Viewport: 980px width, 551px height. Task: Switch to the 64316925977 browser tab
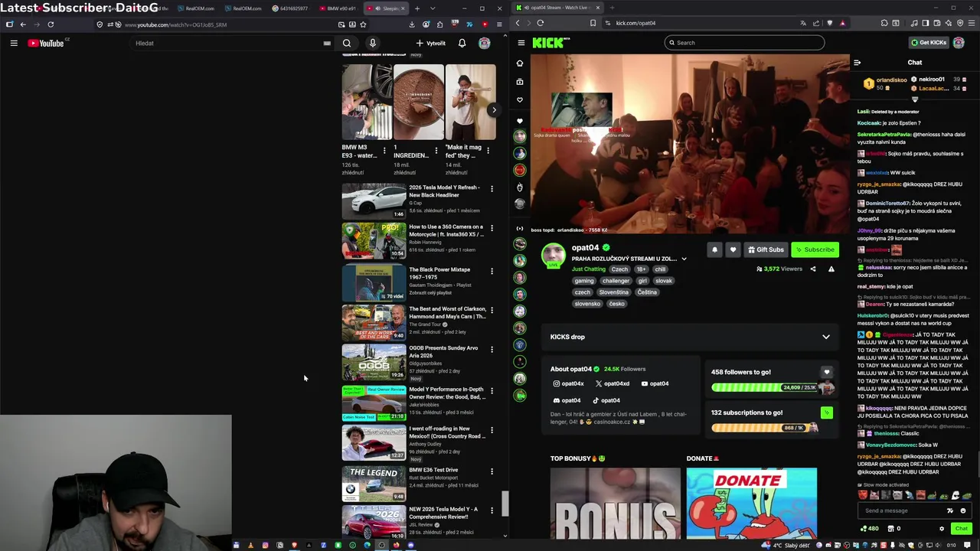click(291, 8)
